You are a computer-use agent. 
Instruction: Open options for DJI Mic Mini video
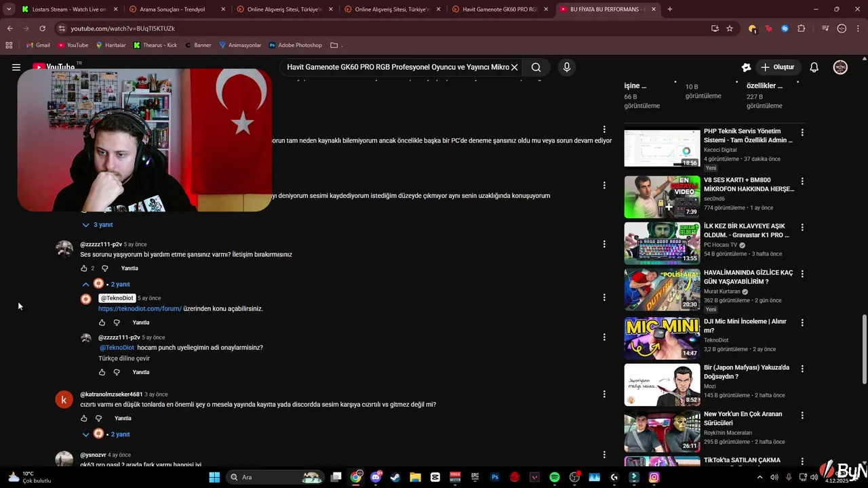click(x=802, y=323)
